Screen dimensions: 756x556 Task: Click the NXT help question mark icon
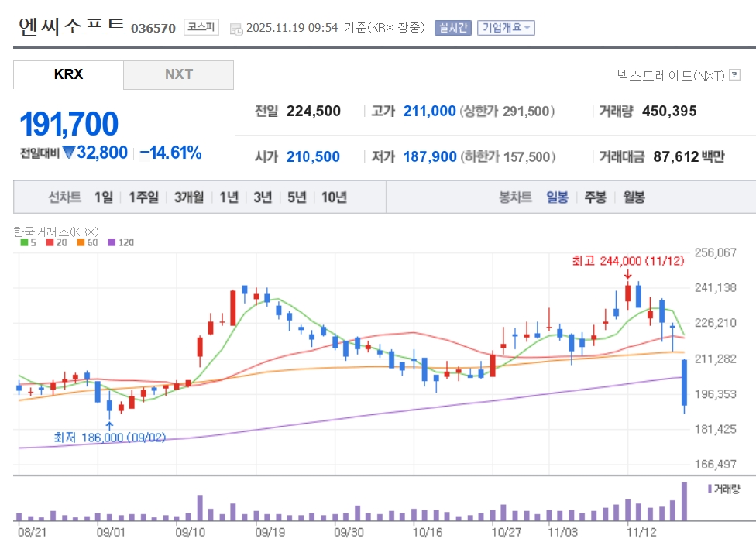pos(734,75)
